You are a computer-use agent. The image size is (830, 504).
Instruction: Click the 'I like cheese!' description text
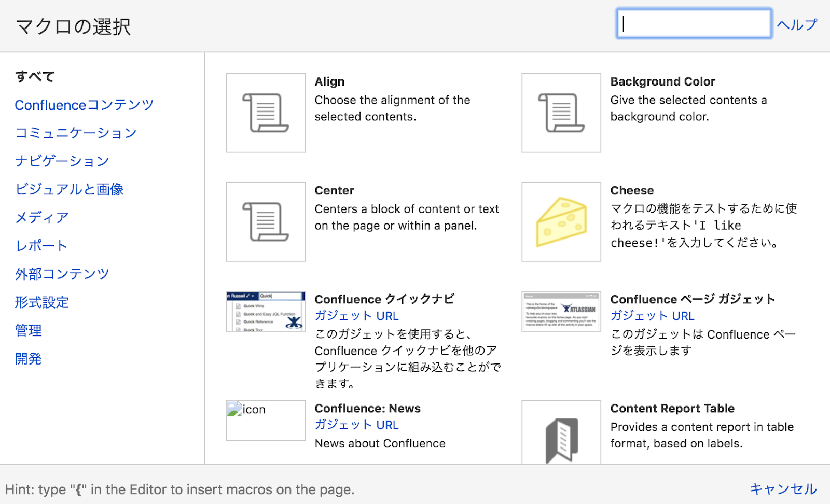[x=704, y=226]
